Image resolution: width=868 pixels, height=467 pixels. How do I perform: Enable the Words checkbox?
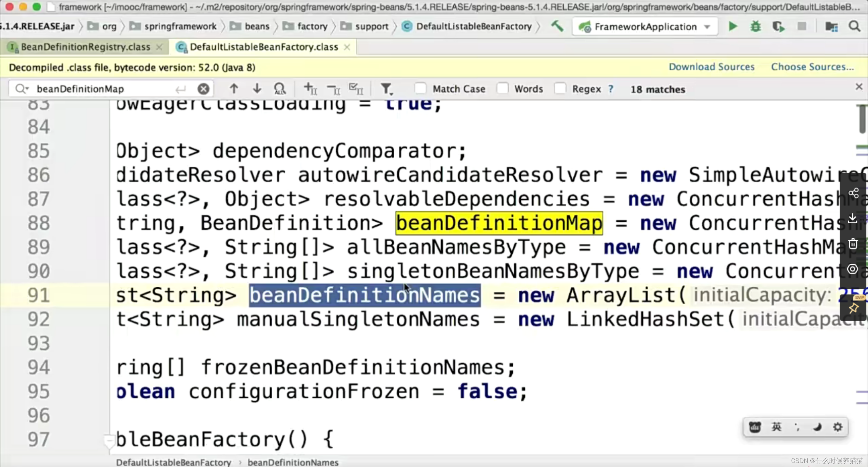[x=502, y=89]
